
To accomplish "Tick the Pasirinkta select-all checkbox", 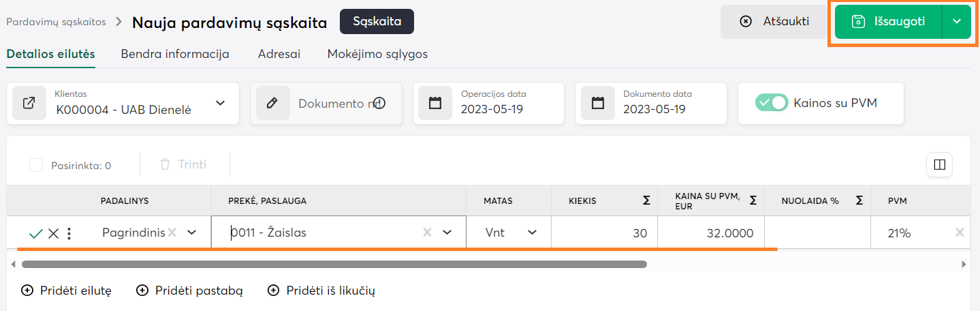I will 36,165.
